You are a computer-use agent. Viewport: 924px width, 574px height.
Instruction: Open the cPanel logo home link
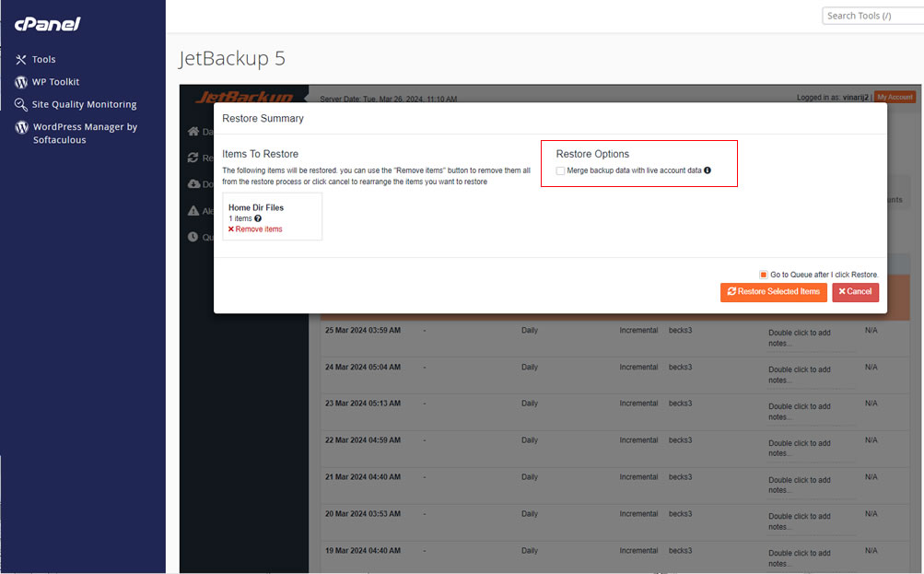(x=47, y=24)
